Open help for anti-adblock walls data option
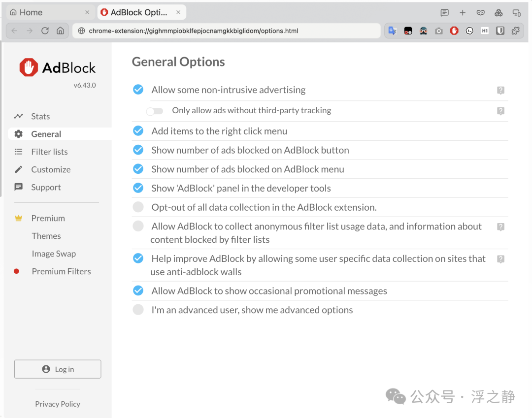The height and width of the screenshot is (418, 532). click(x=500, y=259)
